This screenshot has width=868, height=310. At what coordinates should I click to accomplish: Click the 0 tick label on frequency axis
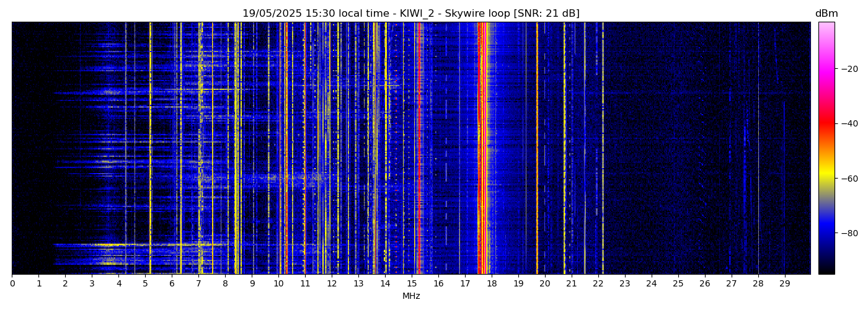click(x=12, y=284)
